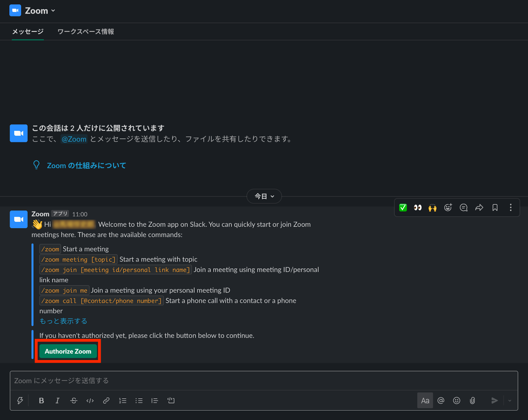
Task: Open the Zoom の仕組みについて link
Action: pyautogui.click(x=86, y=166)
